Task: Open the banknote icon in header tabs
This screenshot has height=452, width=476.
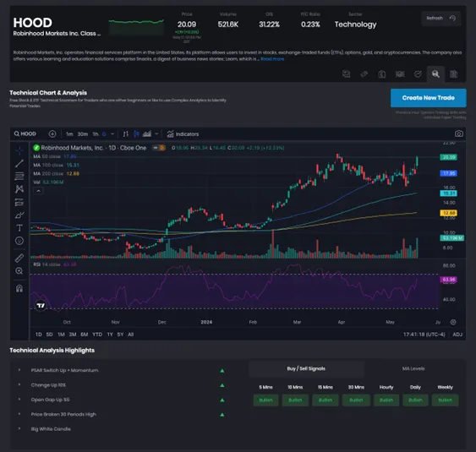Action: tap(400, 74)
